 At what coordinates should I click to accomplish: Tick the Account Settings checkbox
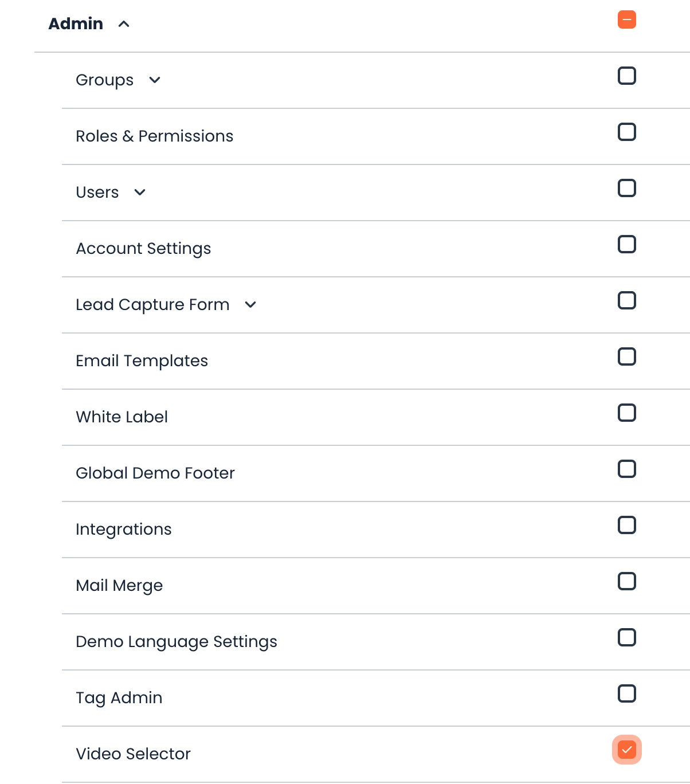point(627,244)
